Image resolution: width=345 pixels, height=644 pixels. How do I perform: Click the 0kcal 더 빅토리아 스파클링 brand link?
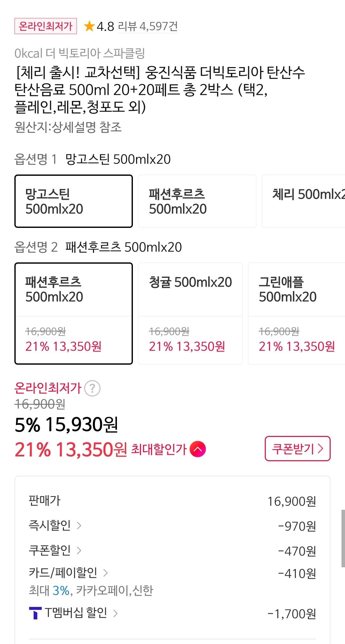(x=80, y=53)
